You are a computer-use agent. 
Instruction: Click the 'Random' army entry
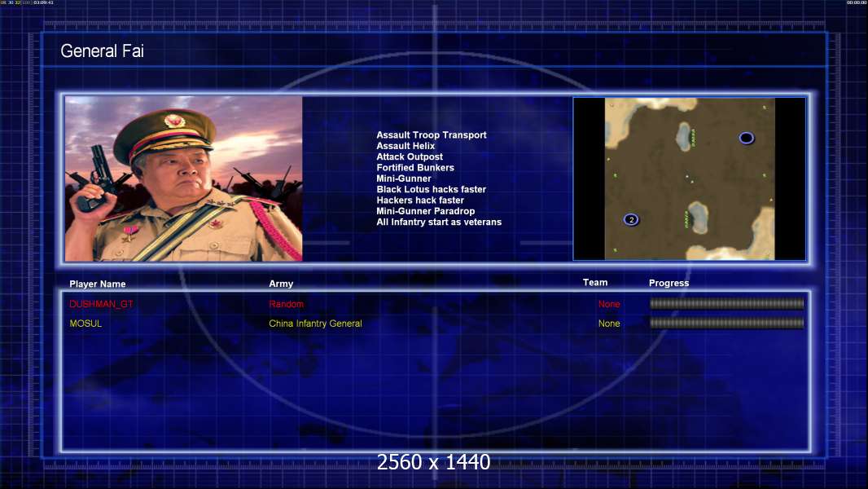tap(286, 304)
